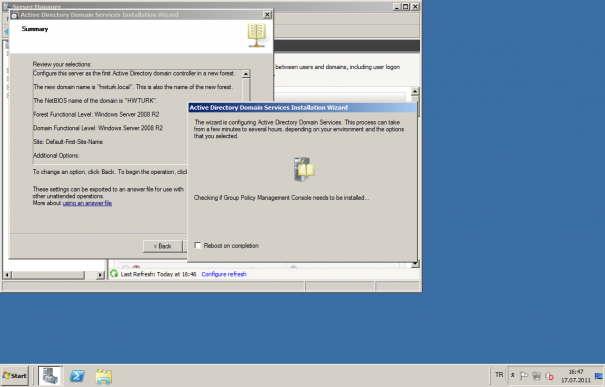Click the refresh icon beside Last Refresh
The height and width of the screenshot is (387, 605).
[x=114, y=274]
